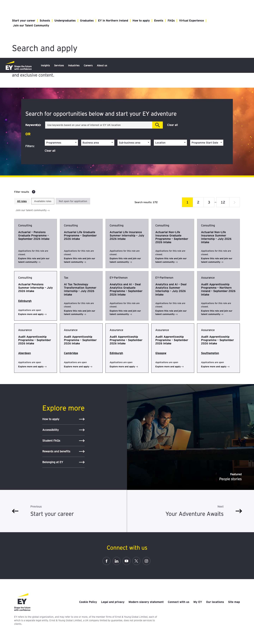This screenshot has height=644, width=254.
Task: Click the keywords search input field
Action: 99,125
